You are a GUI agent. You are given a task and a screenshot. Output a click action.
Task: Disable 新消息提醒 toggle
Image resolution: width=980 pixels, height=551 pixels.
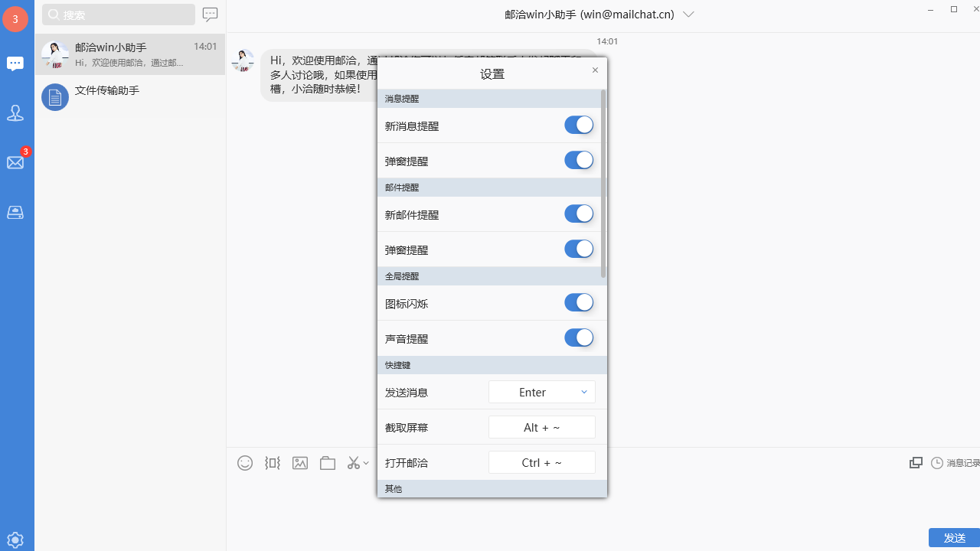coord(579,125)
